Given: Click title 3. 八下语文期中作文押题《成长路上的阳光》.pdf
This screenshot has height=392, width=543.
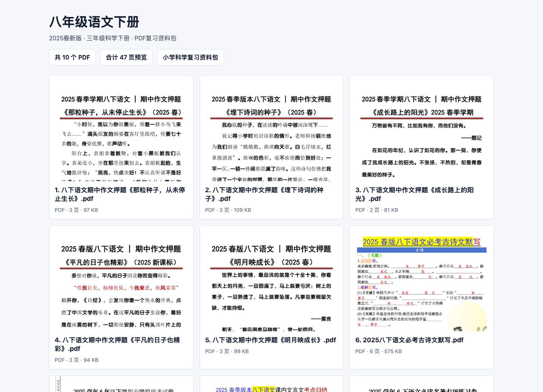Looking at the screenshot, I should coord(414,194).
